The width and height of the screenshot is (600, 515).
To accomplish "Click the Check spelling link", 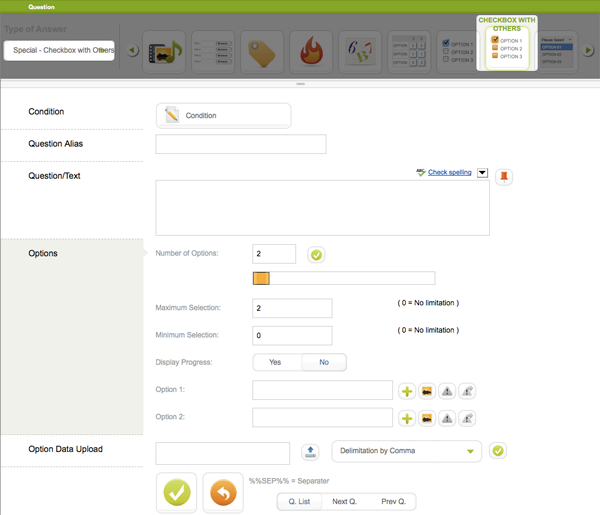I will click(x=449, y=173).
